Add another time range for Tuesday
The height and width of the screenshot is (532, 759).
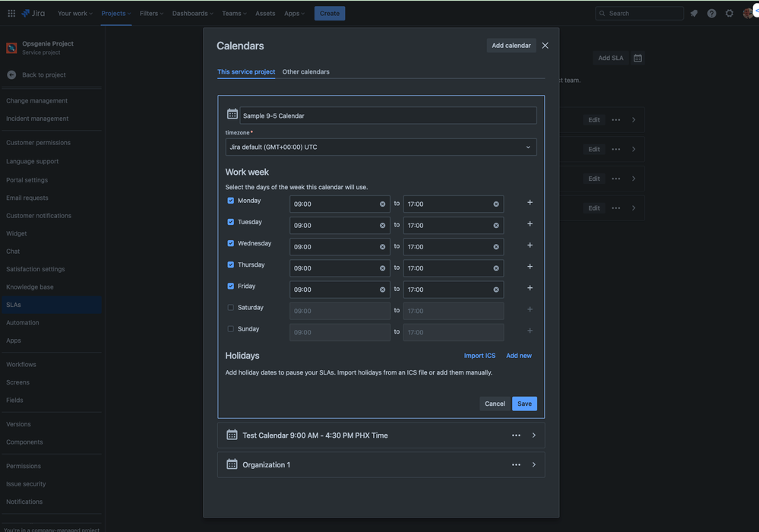click(x=530, y=223)
